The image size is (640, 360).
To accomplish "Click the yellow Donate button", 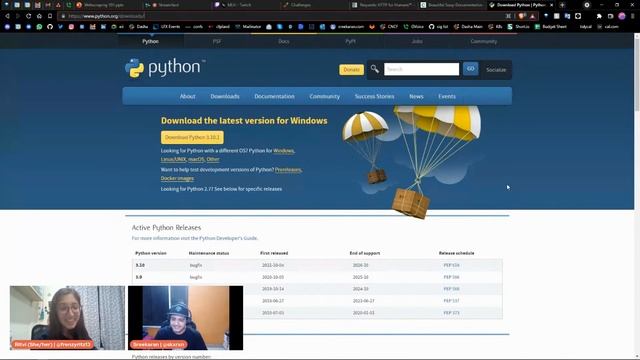I will pos(351,69).
